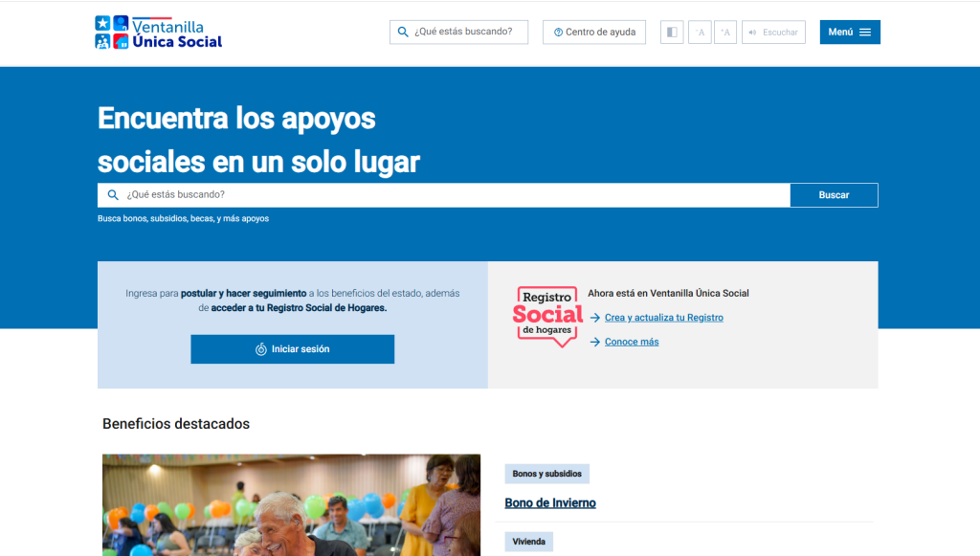Click the text Busca bonos, subsidios, becas, y más apoyos
Screen dimensions: 980x556
pyautogui.click(x=183, y=218)
